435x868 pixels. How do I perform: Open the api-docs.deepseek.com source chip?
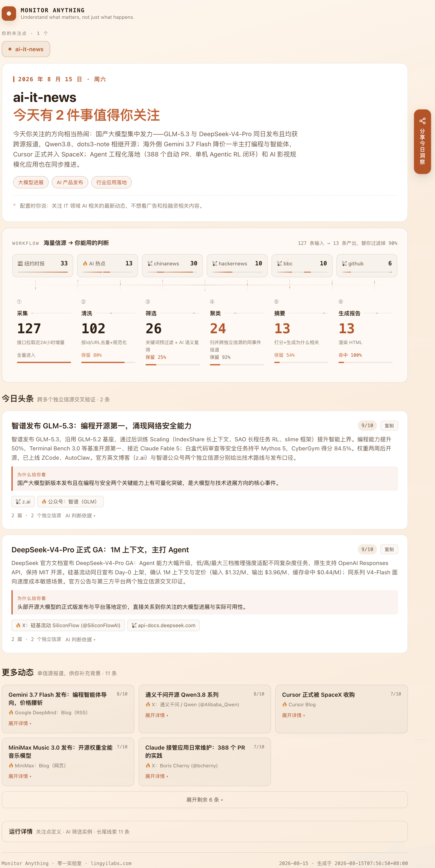tap(164, 625)
